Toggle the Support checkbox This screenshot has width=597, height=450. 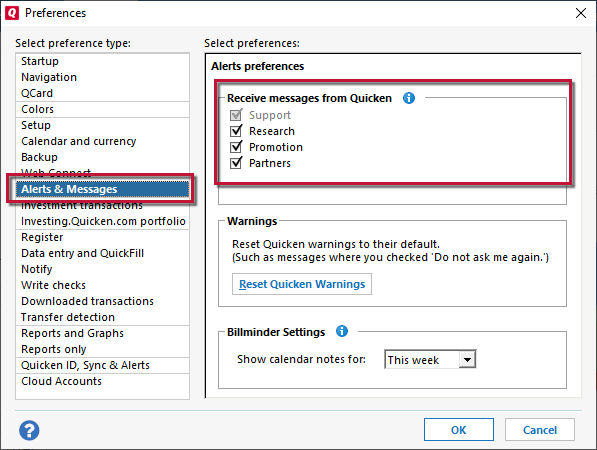click(236, 115)
